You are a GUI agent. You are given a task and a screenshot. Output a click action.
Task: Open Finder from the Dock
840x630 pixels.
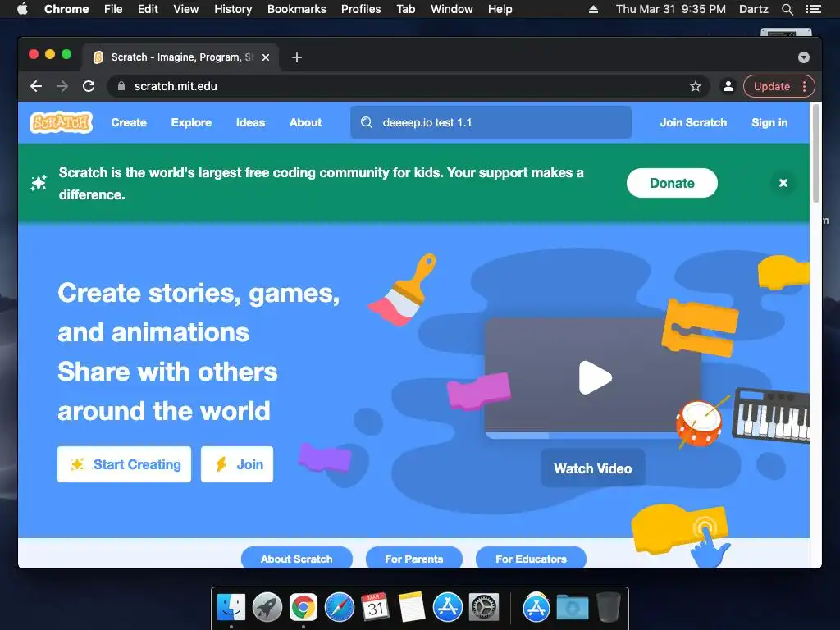click(231, 607)
